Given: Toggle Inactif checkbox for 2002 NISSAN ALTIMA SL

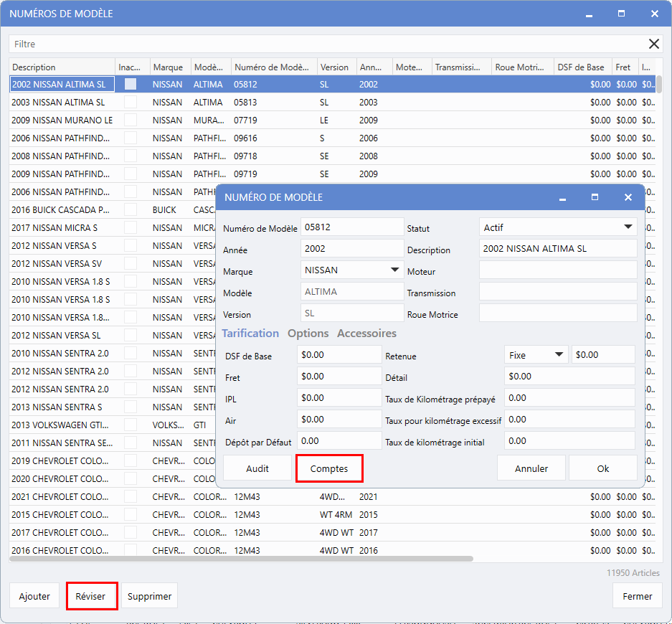Looking at the screenshot, I should [x=131, y=84].
